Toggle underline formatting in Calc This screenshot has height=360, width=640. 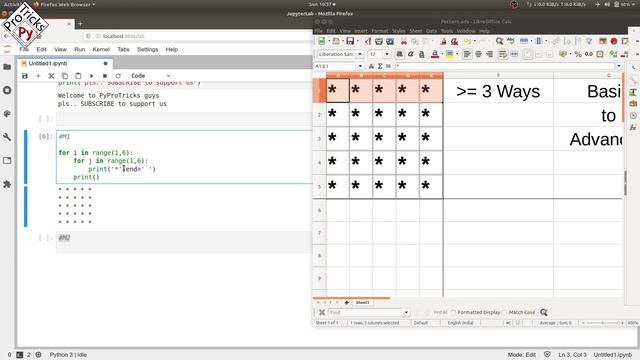(422, 54)
